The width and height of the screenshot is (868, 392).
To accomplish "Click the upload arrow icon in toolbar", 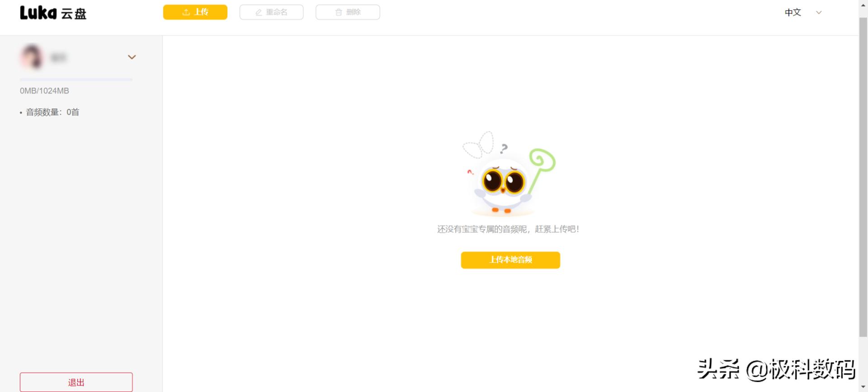I will pos(186,12).
